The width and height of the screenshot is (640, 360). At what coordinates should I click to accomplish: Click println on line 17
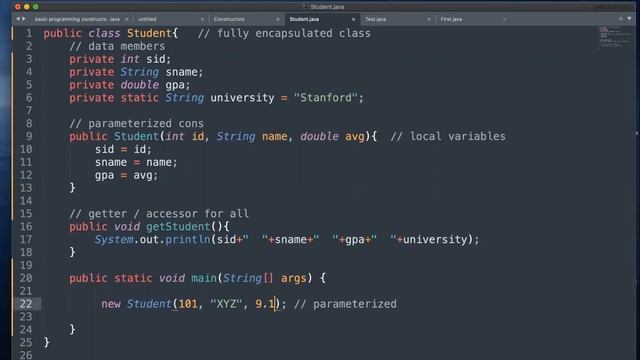click(188, 239)
